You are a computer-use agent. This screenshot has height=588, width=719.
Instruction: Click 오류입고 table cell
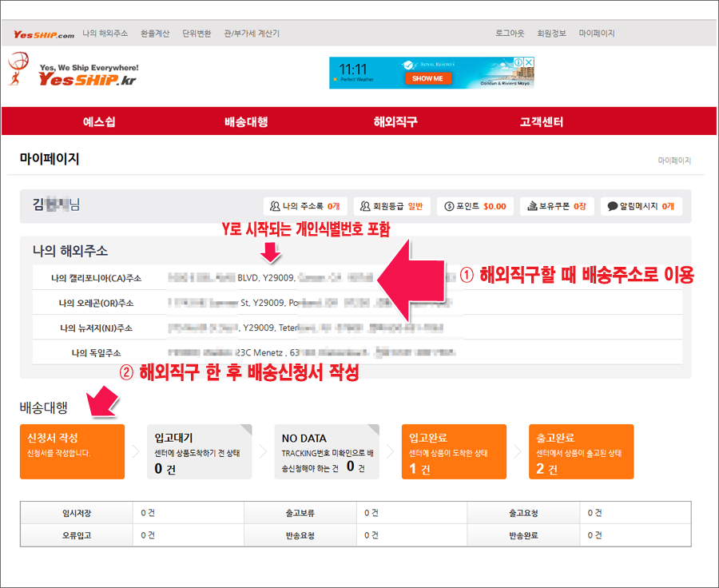click(77, 535)
